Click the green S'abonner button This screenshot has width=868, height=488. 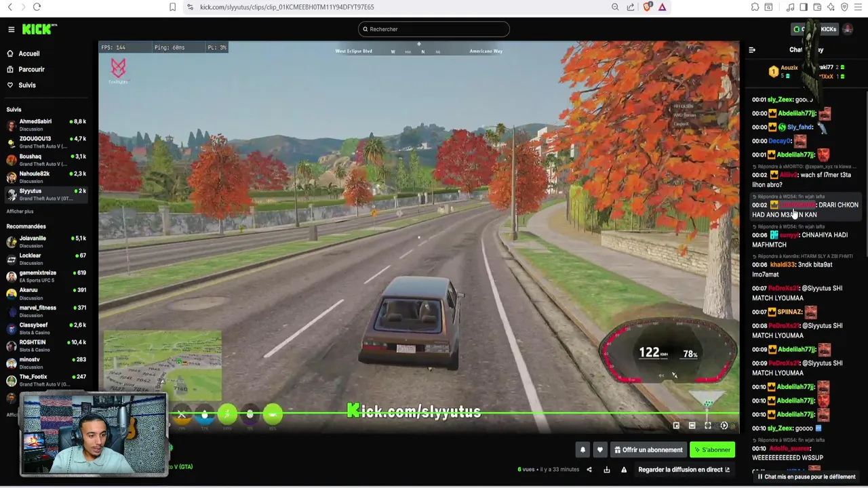click(712, 449)
